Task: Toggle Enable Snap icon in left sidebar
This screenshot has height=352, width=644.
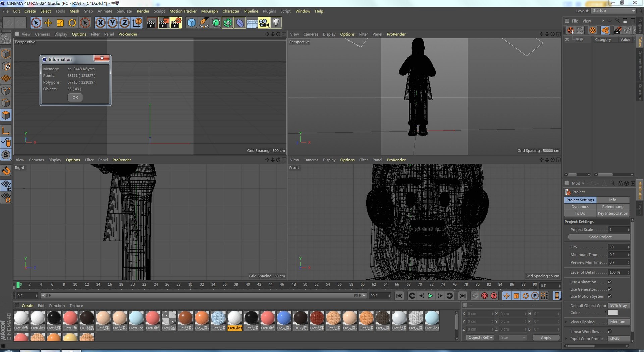Action: (6, 170)
